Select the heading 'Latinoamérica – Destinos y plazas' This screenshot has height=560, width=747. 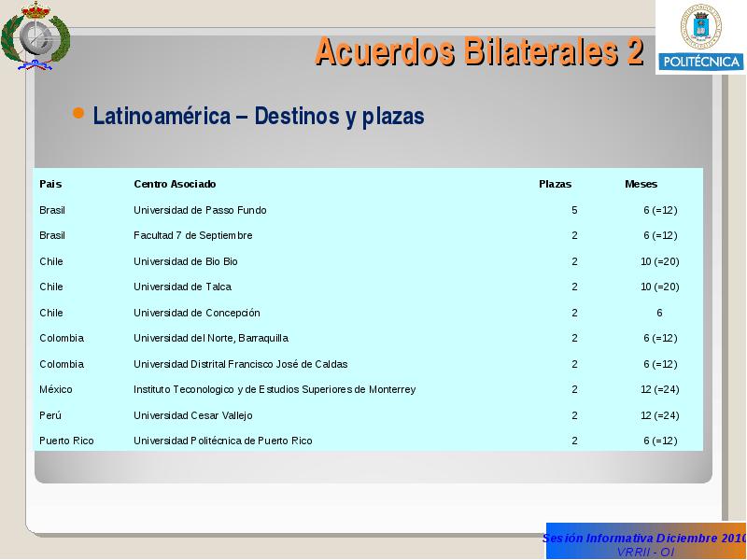tap(259, 116)
